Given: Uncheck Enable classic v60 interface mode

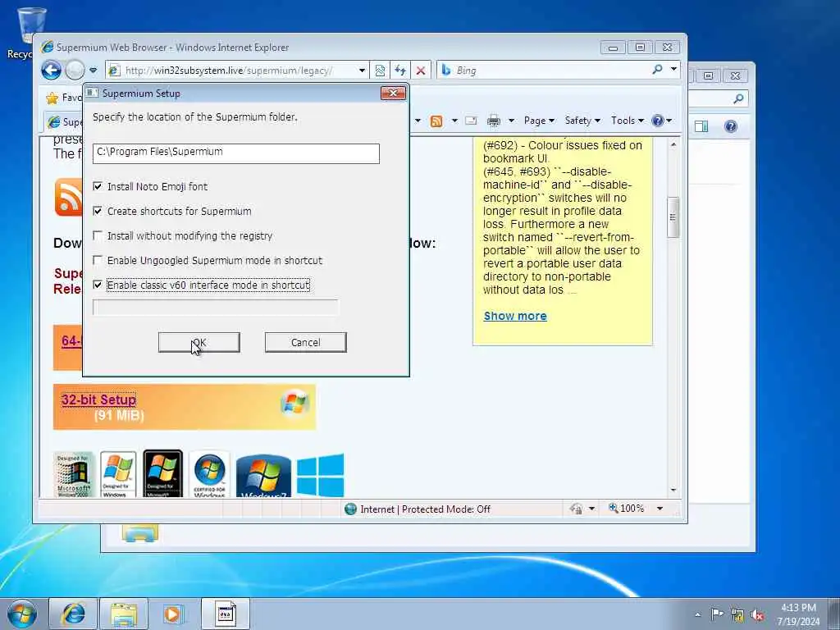Looking at the screenshot, I should click(98, 285).
